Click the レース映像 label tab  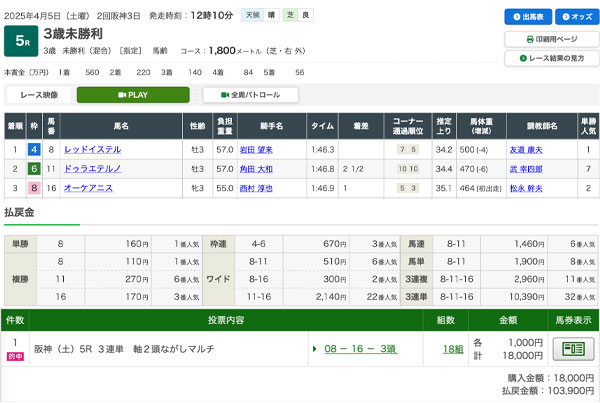(39, 95)
